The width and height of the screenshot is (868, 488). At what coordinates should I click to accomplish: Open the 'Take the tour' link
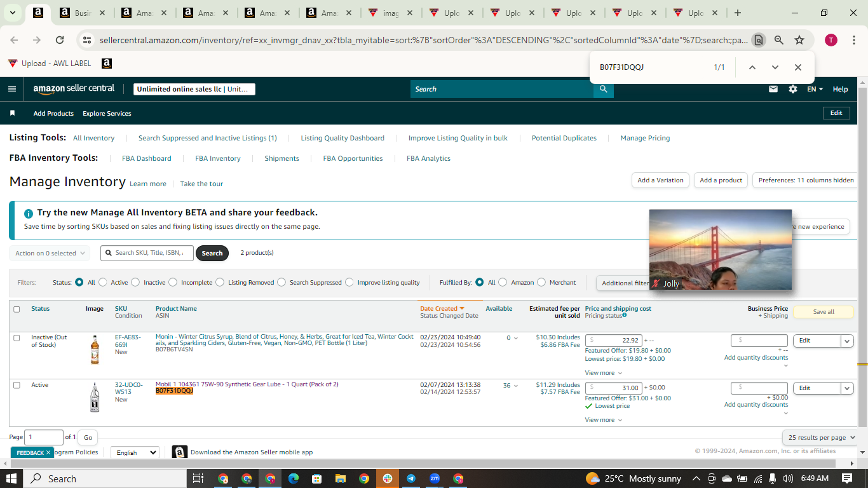click(x=201, y=184)
